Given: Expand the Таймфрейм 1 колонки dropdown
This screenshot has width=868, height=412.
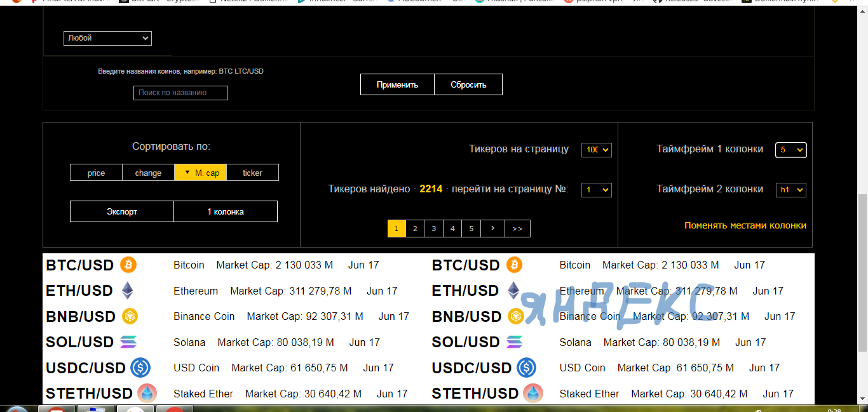Looking at the screenshot, I should tap(790, 150).
